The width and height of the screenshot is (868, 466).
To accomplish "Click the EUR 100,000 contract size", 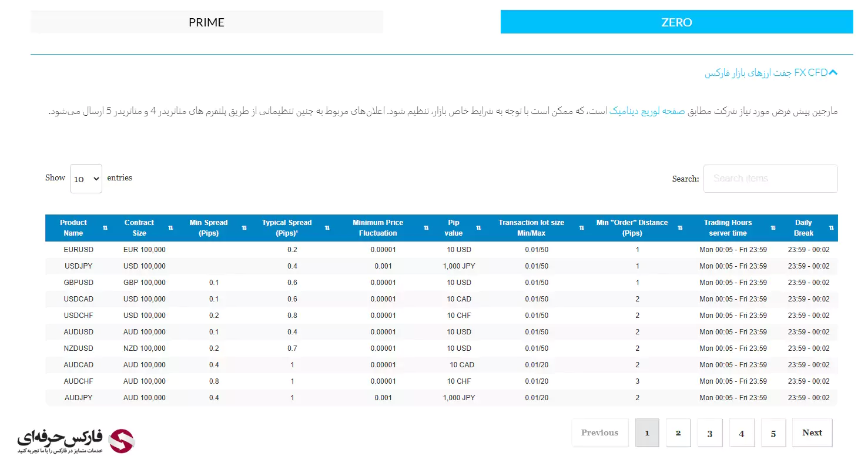I will (145, 250).
